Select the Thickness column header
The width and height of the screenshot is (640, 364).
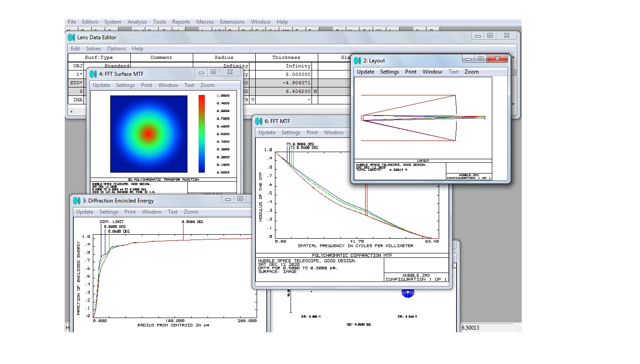pyautogui.click(x=287, y=58)
